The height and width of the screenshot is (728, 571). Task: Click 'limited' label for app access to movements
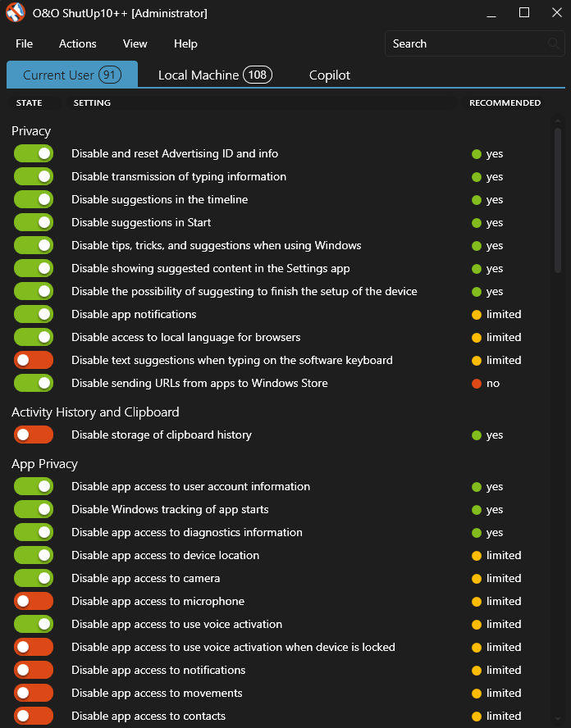click(504, 694)
